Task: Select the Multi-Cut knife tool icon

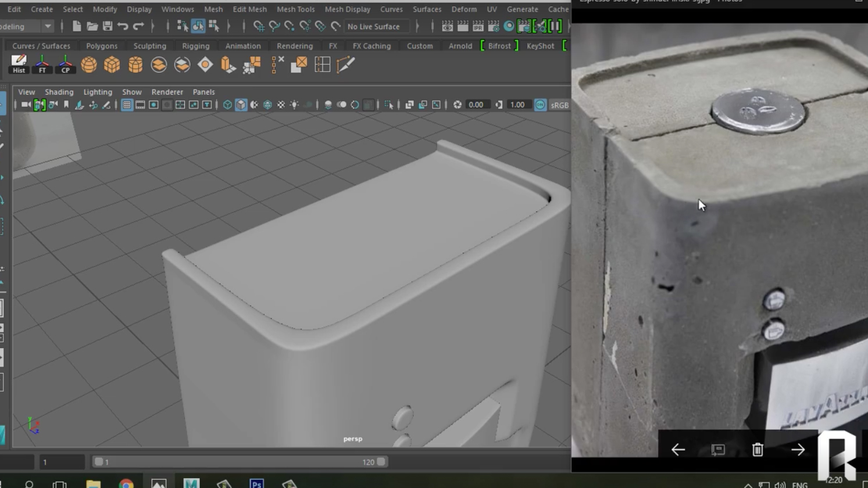Action: 345,64
